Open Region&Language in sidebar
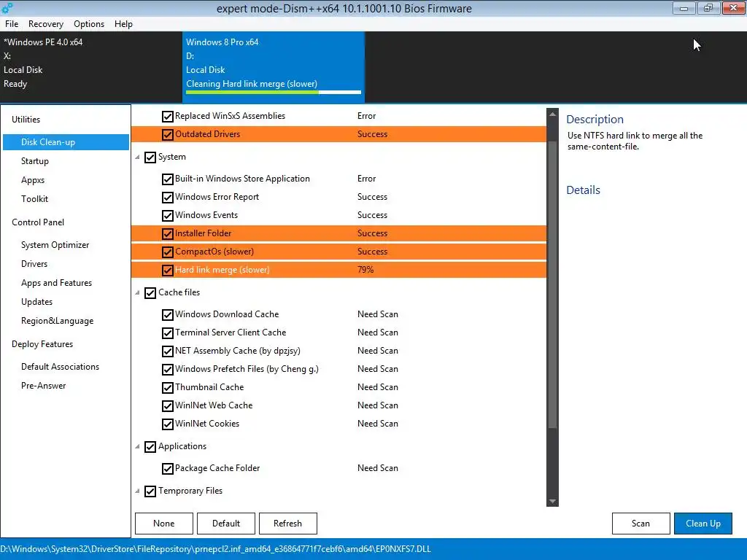This screenshot has width=747, height=560. (x=57, y=321)
